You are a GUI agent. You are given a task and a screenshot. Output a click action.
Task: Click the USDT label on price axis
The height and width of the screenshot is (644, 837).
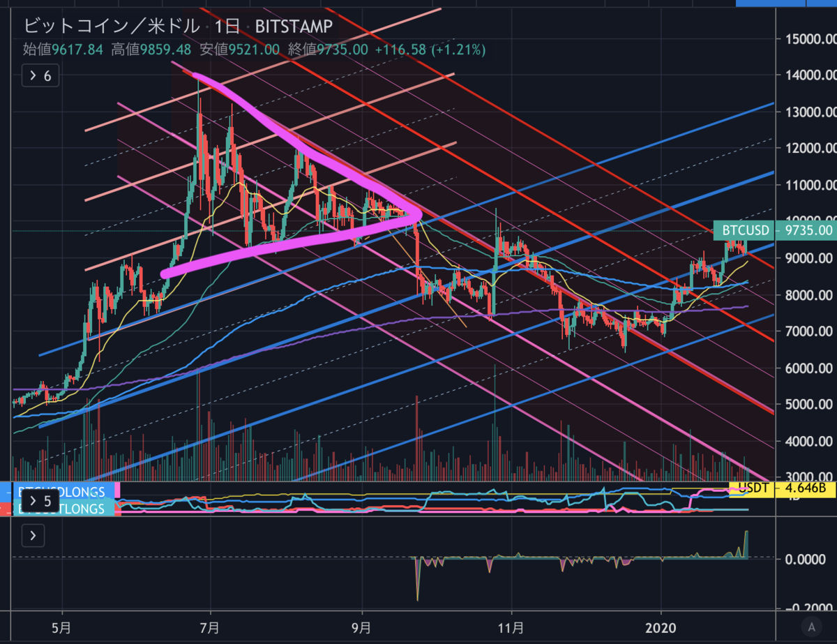(751, 488)
